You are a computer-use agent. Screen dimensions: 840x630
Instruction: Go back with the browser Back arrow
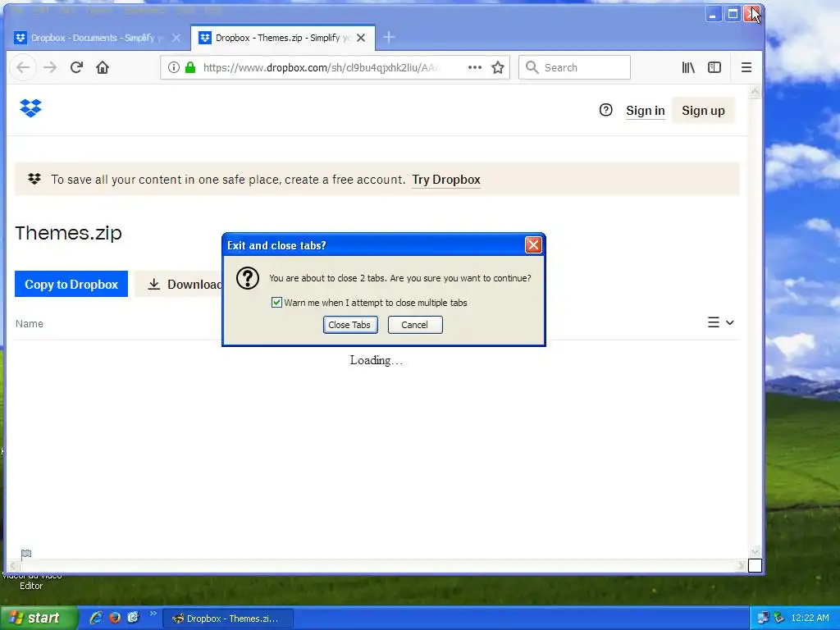click(x=23, y=67)
